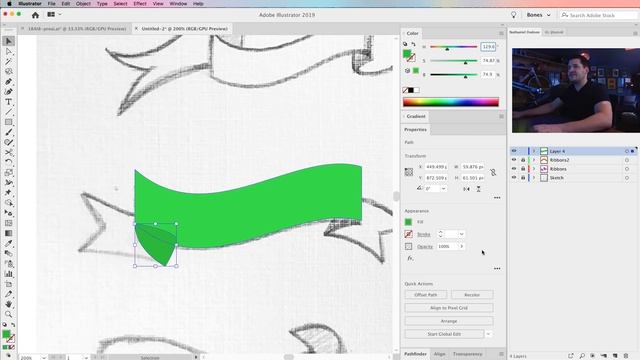
Task: Expand Sketch layer contents
Action: [x=533, y=178]
